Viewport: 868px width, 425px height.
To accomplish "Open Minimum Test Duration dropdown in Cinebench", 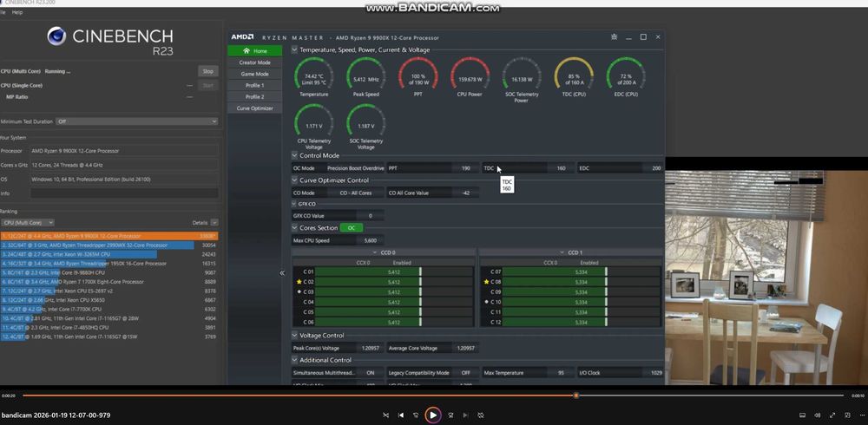I will pos(137,121).
